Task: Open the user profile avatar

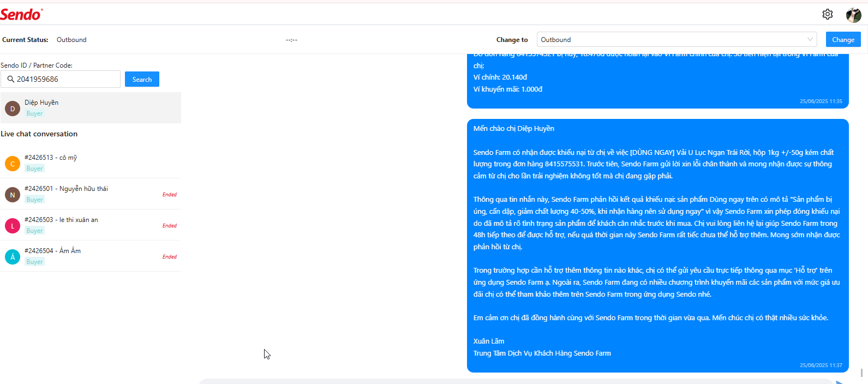Action: pos(853,15)
